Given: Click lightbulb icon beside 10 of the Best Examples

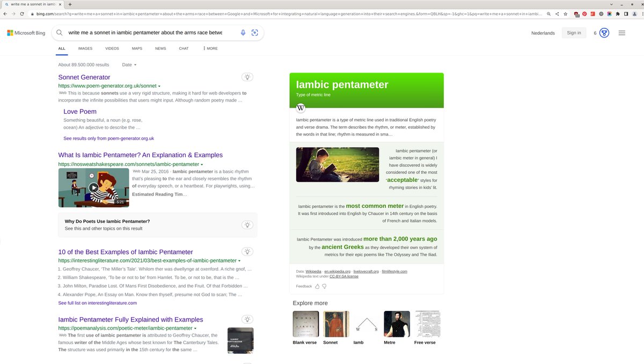Looking at the screenshot, I should [x=247, y=251].
